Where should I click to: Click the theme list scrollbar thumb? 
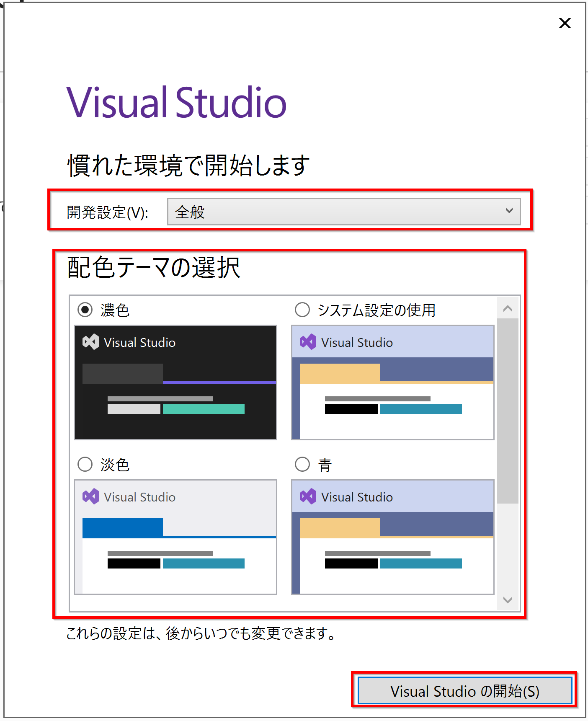pos(508,411)
